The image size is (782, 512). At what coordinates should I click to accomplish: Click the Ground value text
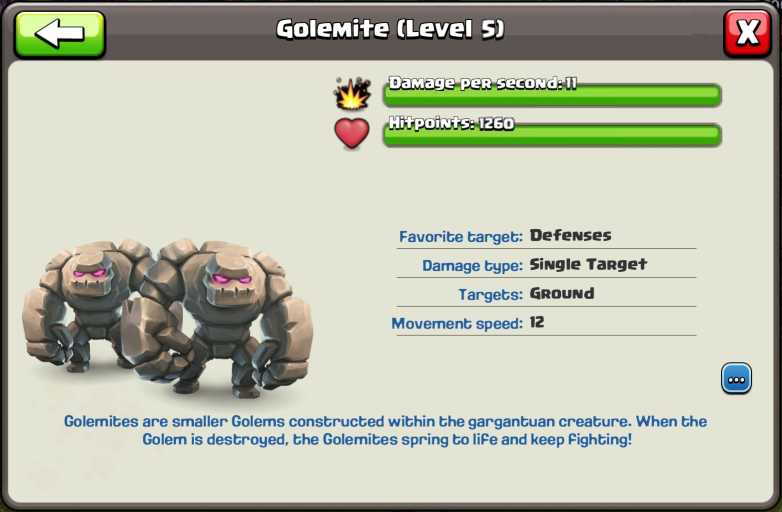tap(562, 293)
